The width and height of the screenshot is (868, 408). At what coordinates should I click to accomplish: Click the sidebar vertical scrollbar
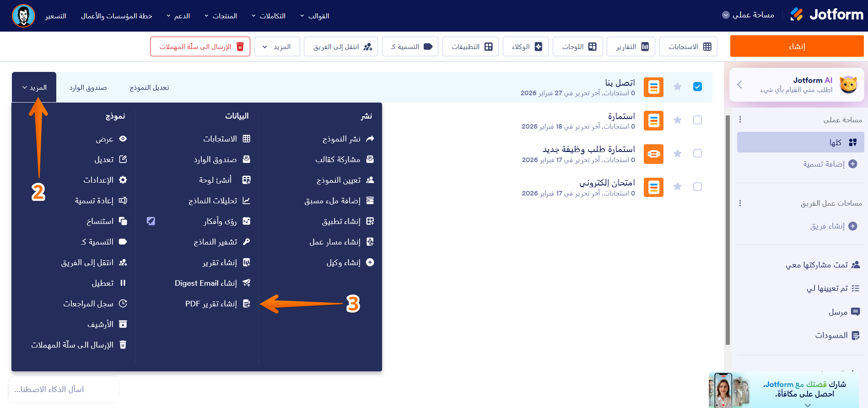coord(728,229)
